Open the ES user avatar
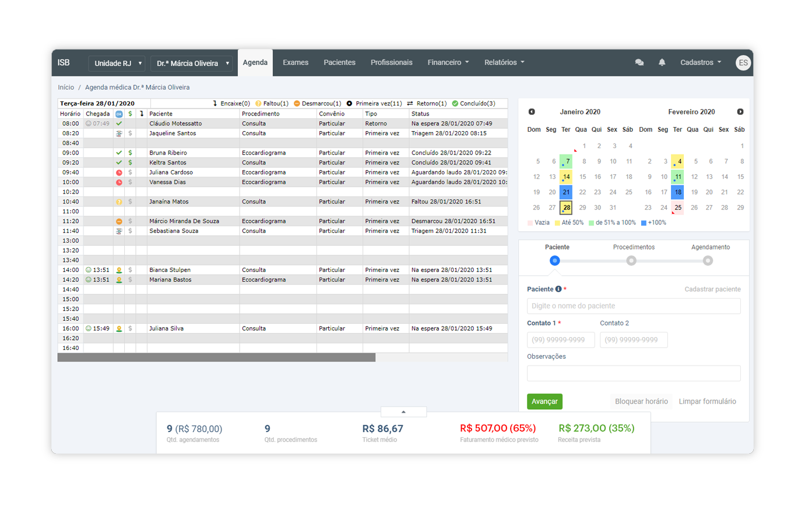Screen dimensions: 812x526 [x=743, y=63]
